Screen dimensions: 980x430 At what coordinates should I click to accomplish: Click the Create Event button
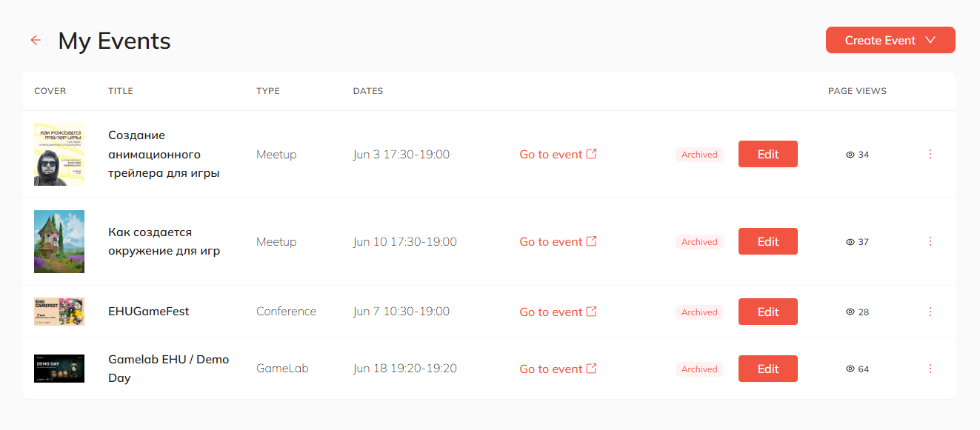click(881, 40)
